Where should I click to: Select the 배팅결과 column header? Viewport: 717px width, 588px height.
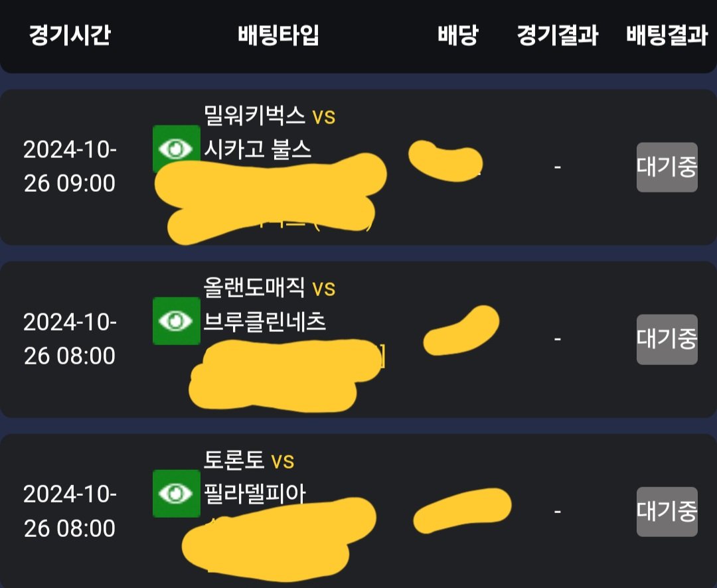pos(667,36)
